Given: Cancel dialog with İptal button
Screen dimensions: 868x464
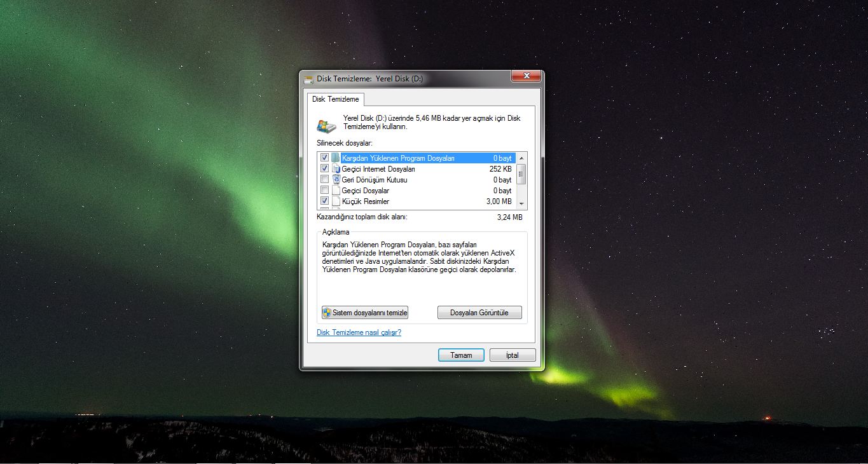Looking at the screenshot, I should pos(513,355).
